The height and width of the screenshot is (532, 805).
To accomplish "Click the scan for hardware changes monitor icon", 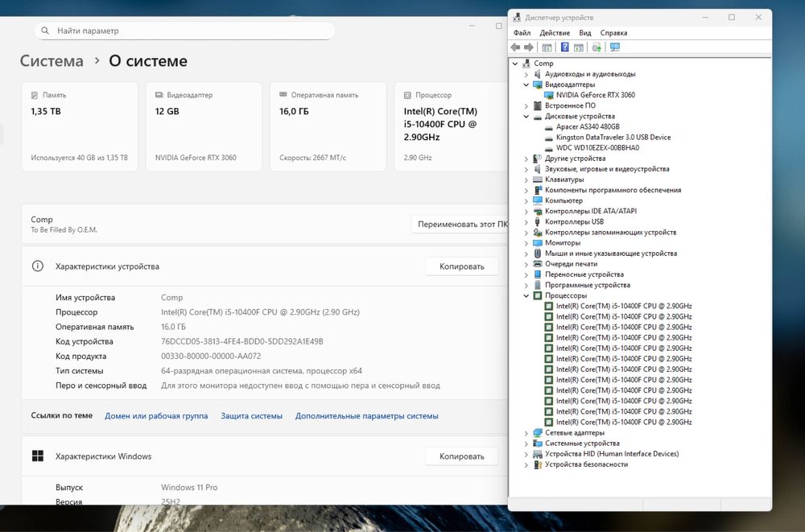I will (614, 47).
